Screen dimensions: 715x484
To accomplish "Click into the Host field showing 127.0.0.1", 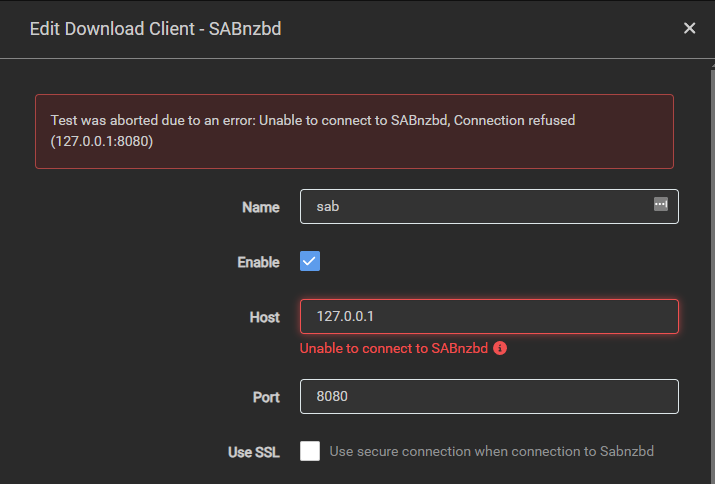I will pyautogui.click(x=489, y=317).
